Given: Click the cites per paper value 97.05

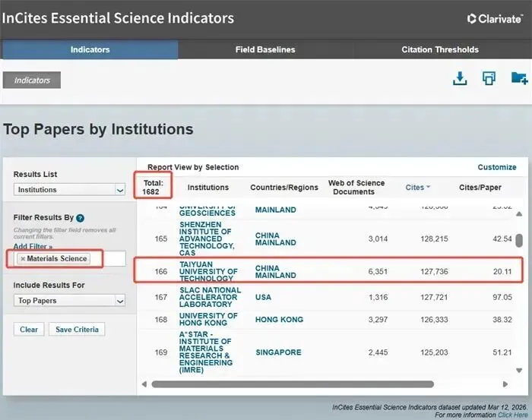Looking at the screenshot, I should (502, 297).
